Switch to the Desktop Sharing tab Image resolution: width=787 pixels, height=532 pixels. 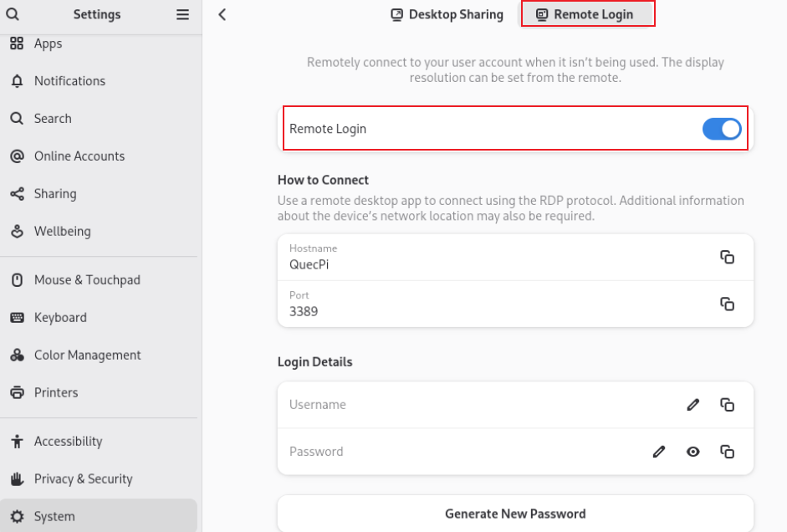(x=447, y=14)
